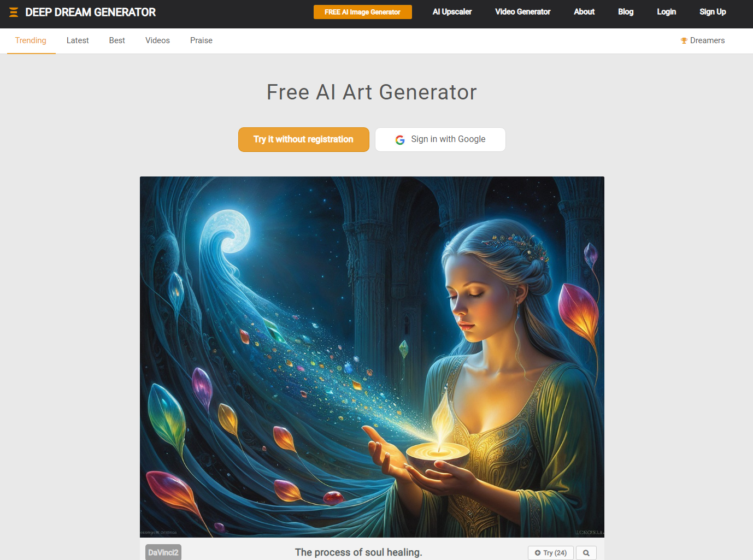
Task: Click the magnifier icon below the artwork
Action: (586, 553)
